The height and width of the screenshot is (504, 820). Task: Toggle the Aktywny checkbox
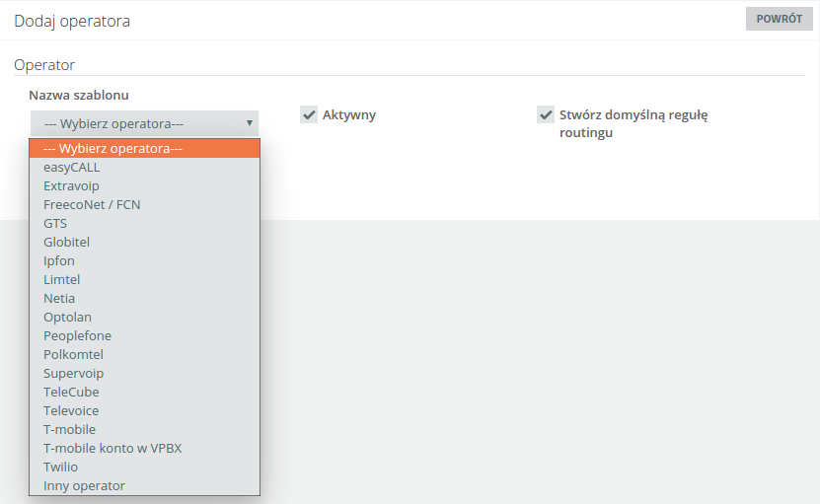pos(309,114)
